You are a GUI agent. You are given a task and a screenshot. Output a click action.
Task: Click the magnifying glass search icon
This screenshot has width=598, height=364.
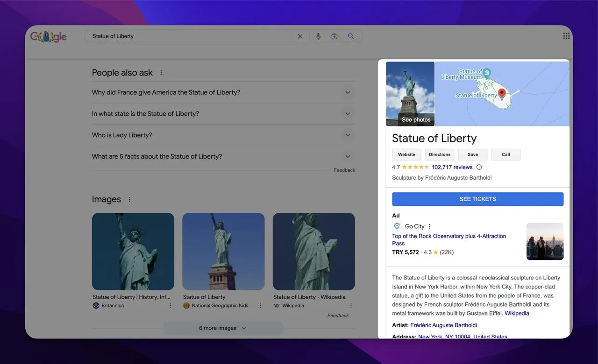click(x=351, y=36)
